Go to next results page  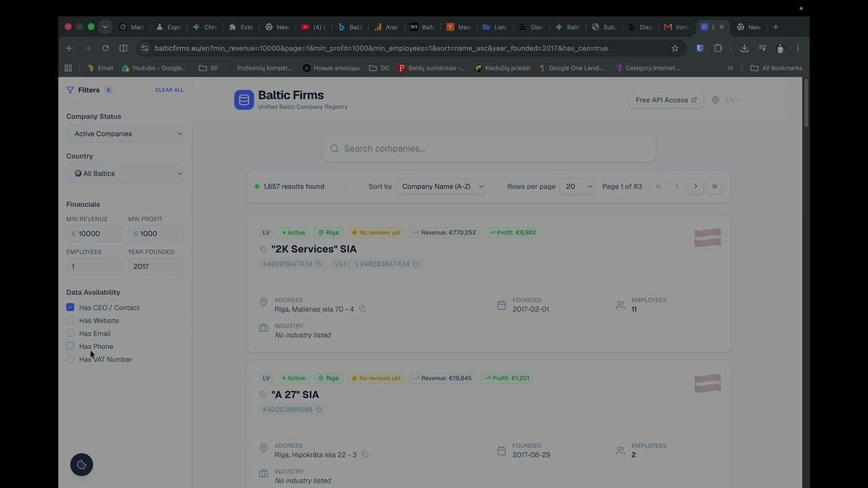click(695, 186)
